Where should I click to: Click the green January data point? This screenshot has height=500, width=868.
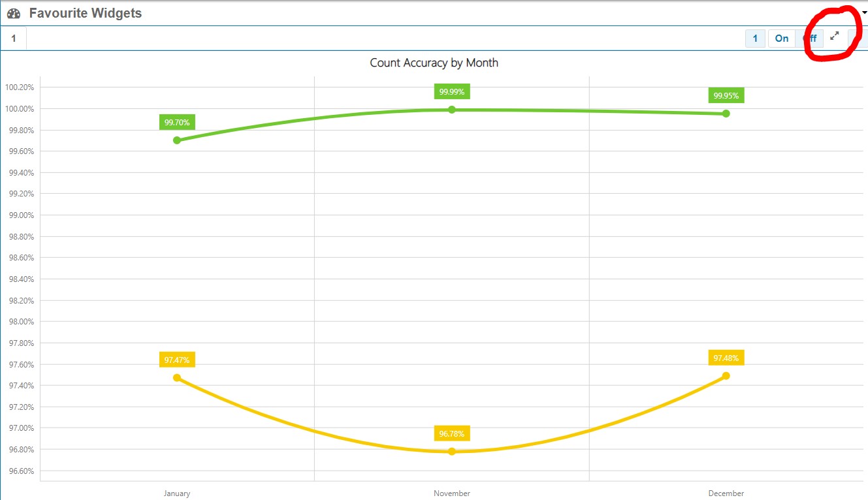coord(177,140)
